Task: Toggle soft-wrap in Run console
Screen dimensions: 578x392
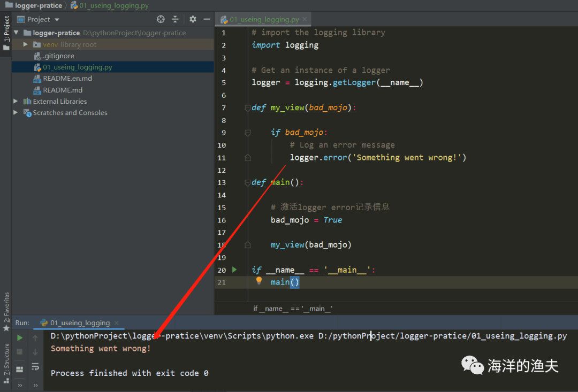Action: click(35, 366)
